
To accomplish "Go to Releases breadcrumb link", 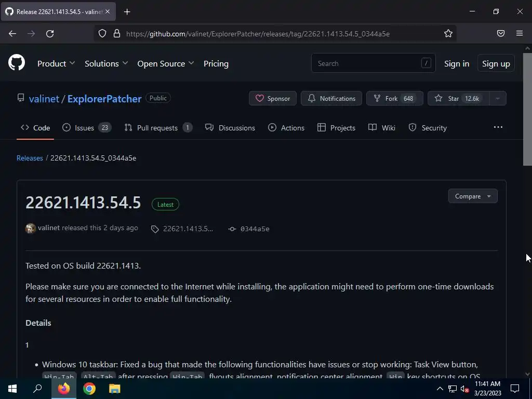I will (30, 158).
